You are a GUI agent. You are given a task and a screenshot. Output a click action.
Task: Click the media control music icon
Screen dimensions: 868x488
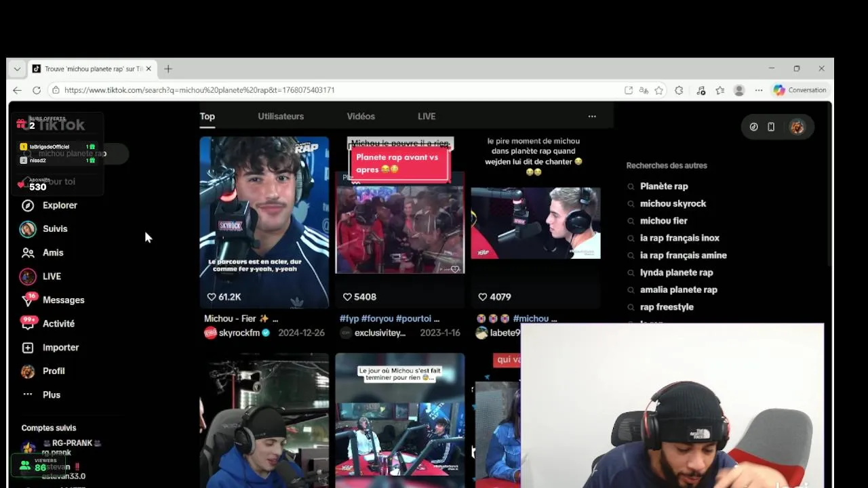[701, 90]
